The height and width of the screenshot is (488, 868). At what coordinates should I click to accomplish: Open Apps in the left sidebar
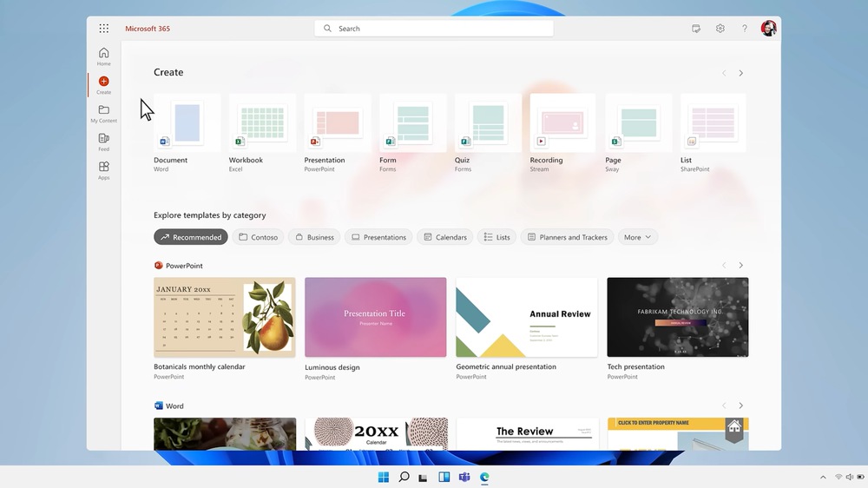coord(103,170)
